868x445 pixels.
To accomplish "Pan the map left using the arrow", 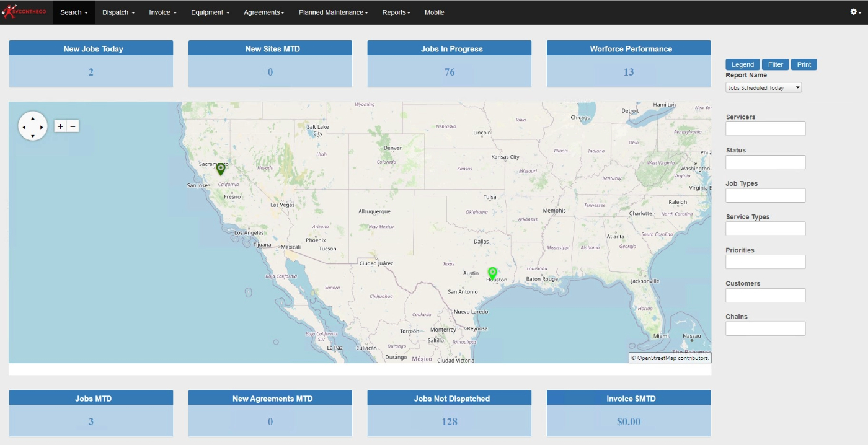I will coord(24,127).
